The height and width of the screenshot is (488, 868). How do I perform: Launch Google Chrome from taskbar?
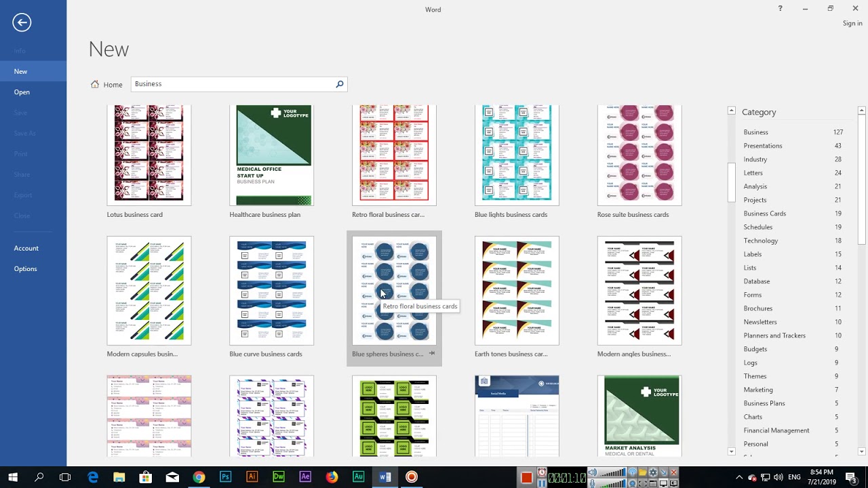click(199, 477)
